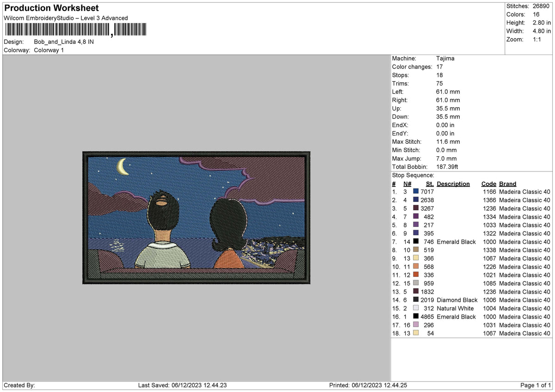The height and width of the screenshot is (392, 555).
Task: Click the blue swatch for stop 1 (code 1166)
Action: tap(416, 191)
